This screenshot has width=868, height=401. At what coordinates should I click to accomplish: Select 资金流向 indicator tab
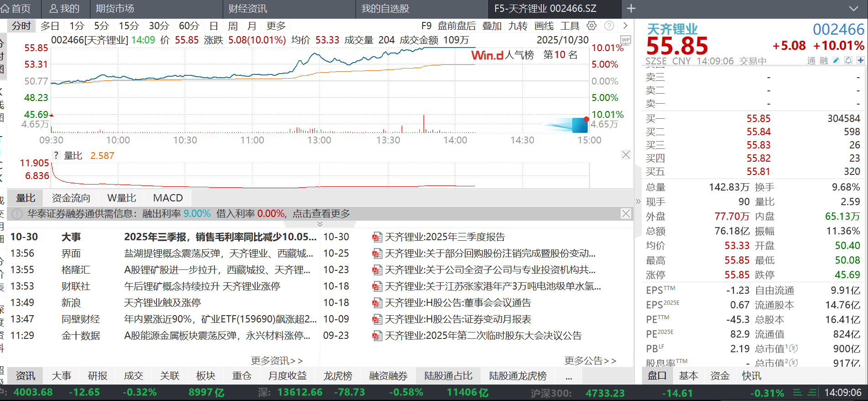point(71,198)
